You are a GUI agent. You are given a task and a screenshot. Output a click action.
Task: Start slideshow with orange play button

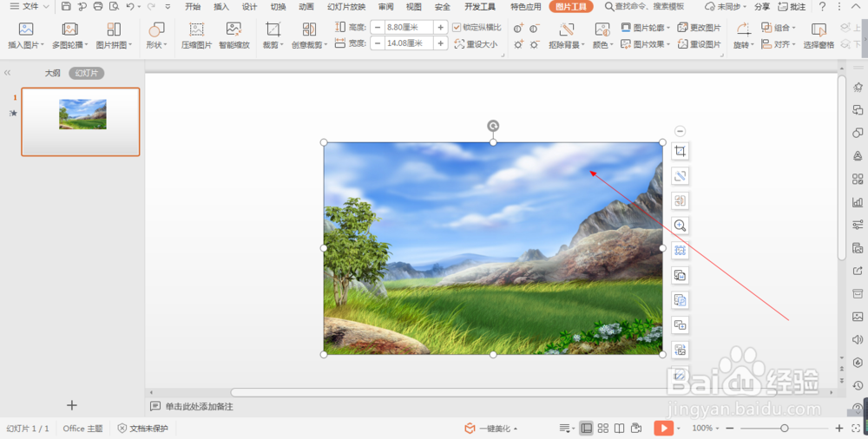(x=663, y=428)
